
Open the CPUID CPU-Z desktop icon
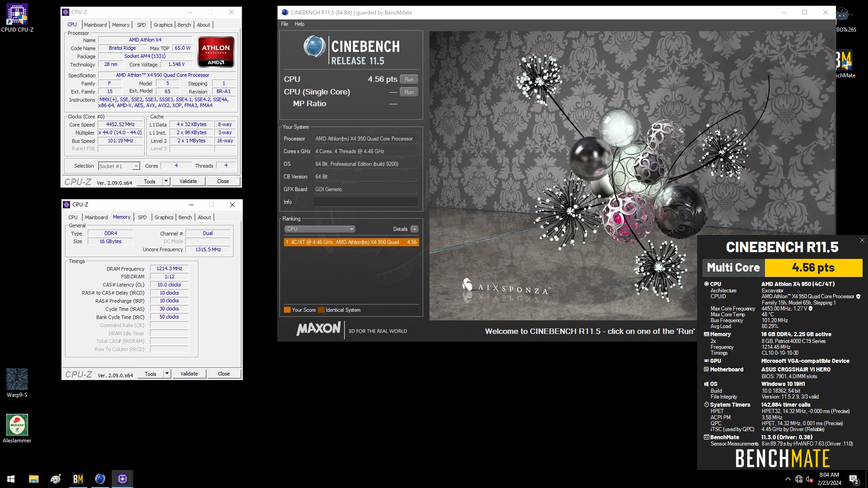(17, 18)
